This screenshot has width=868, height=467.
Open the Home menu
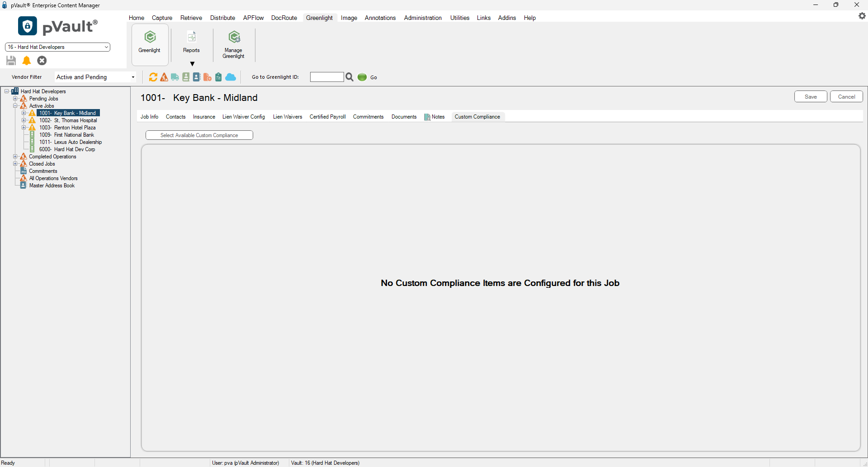(137, 18)
